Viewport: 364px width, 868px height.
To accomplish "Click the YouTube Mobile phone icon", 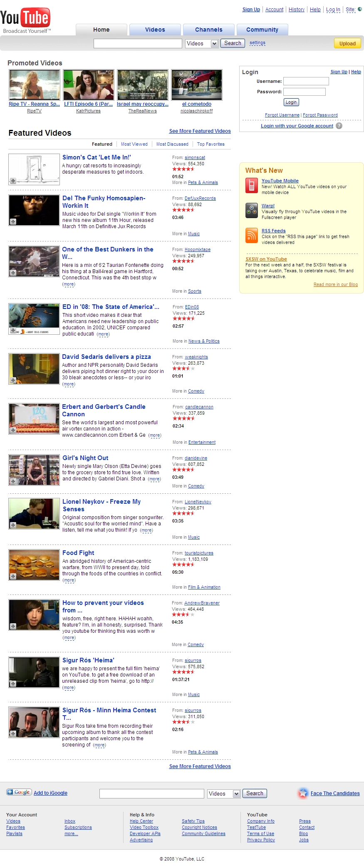I will coord(251,185).
